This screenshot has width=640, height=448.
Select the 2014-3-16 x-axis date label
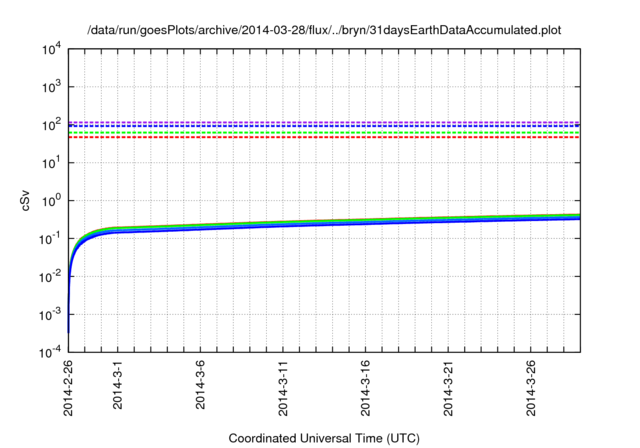coord(365,388)
